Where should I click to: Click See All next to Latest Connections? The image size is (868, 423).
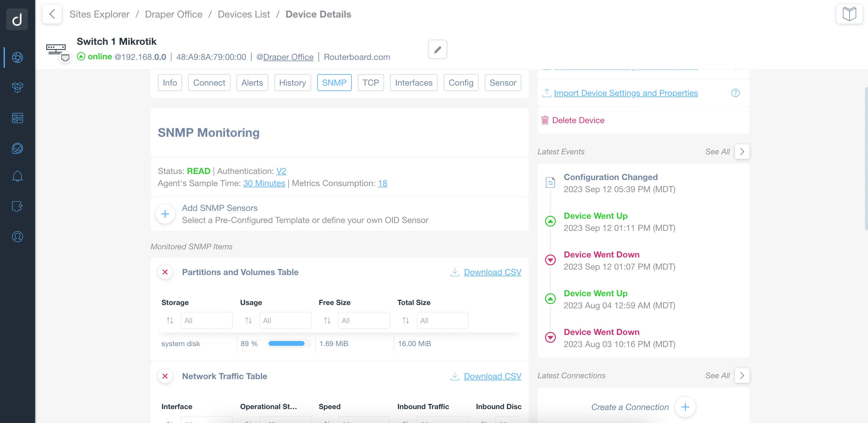coord(717,375)
